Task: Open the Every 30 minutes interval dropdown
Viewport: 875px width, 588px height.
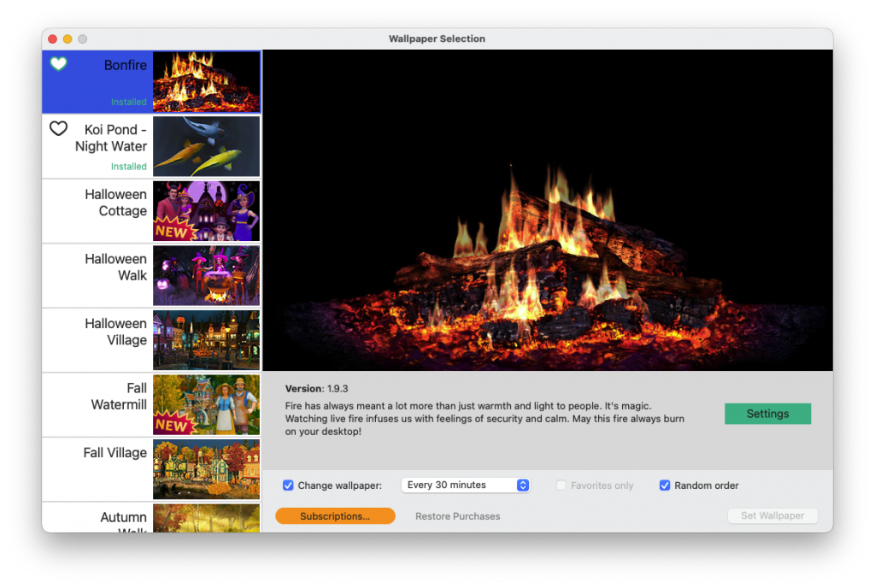Action: pyautogui.click(x=466, y=485)
